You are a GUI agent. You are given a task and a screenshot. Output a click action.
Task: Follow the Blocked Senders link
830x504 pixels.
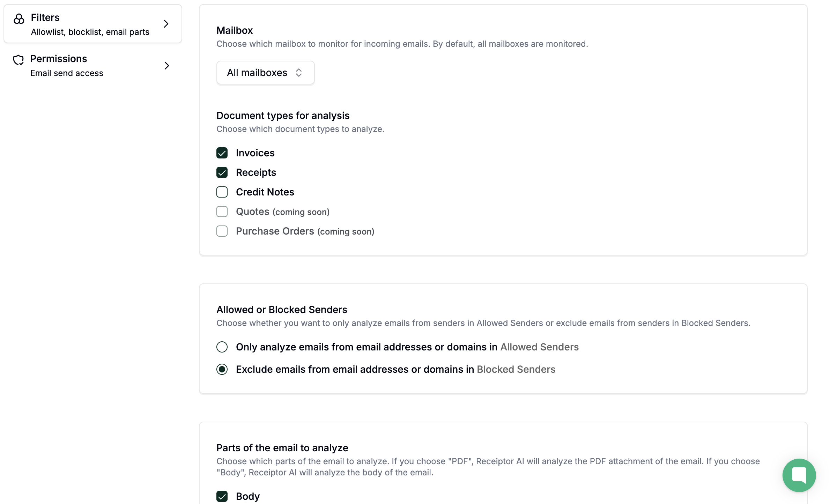coord(516,369)
